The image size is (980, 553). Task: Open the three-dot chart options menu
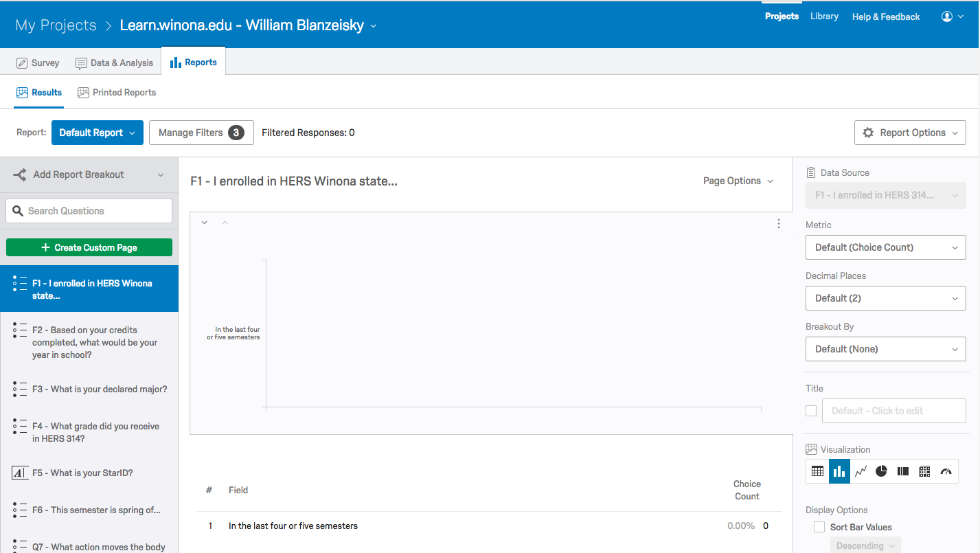pos(779,223)
